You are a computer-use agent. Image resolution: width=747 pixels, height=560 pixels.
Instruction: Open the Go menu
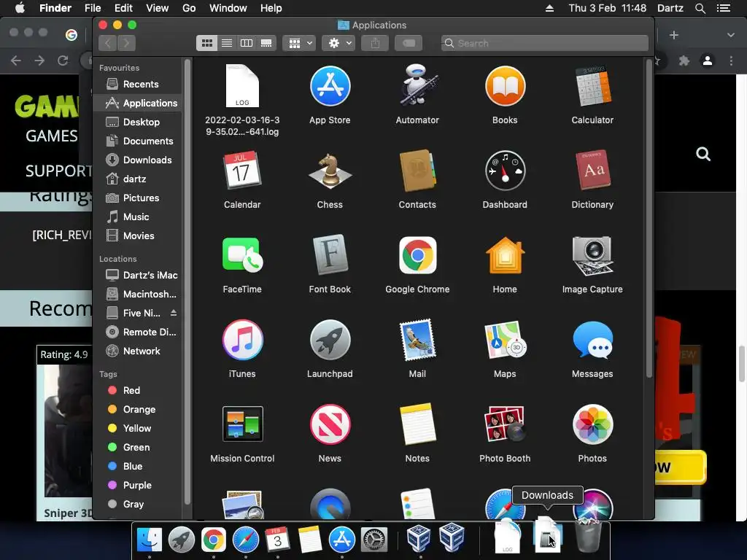pos(189,8)
